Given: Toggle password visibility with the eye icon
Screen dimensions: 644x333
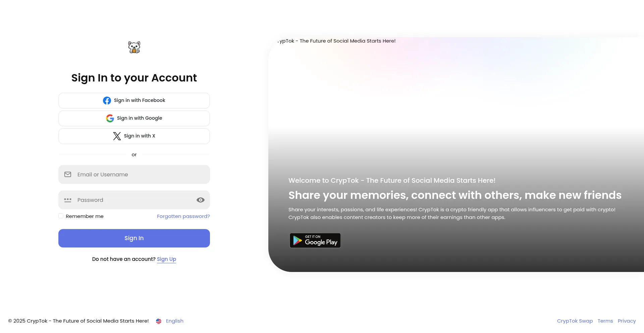Looking at the screenshot, I should 200,200.
